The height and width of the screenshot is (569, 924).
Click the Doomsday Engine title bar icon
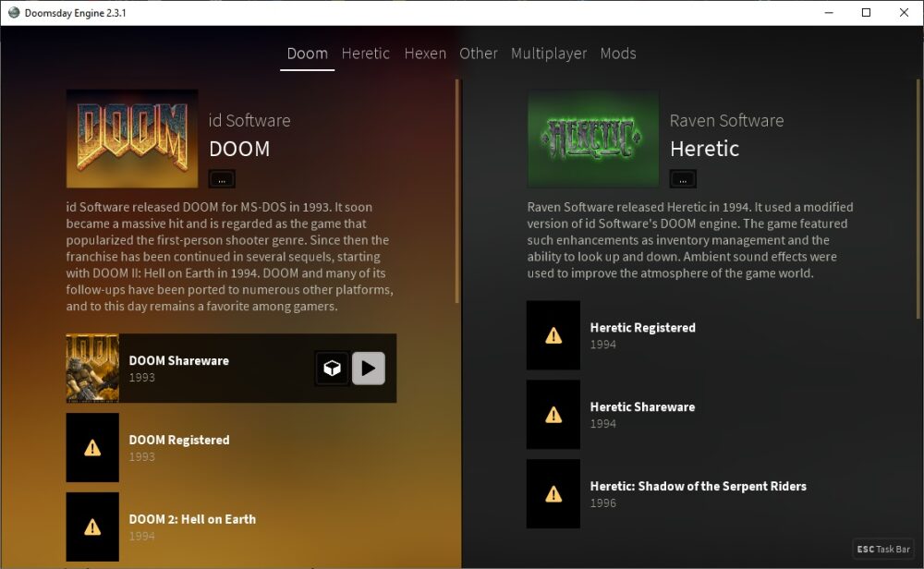click(x=14, y=12)
